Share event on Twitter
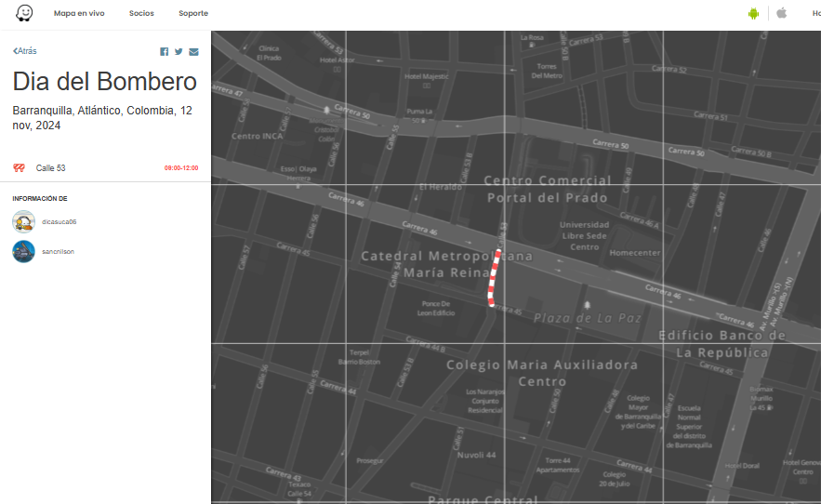The width and height of the screenshot is (821, 504). click(x=179, y=52)
